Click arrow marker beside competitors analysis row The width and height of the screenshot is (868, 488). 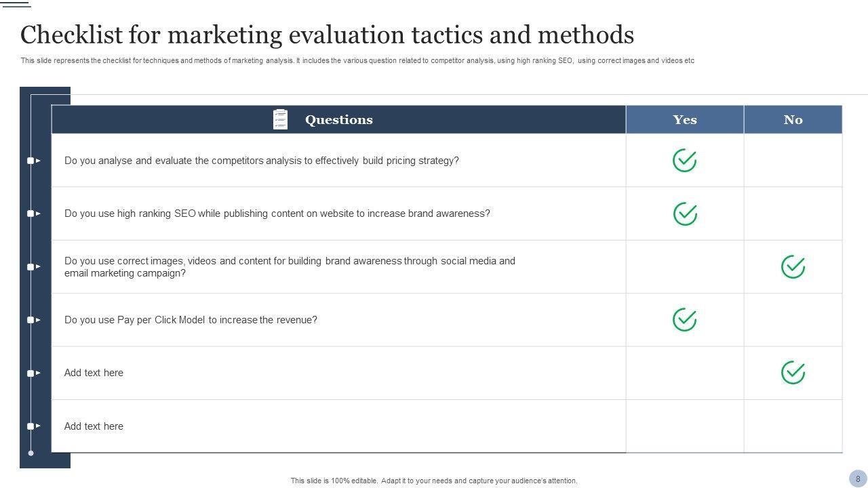[33, 161]
